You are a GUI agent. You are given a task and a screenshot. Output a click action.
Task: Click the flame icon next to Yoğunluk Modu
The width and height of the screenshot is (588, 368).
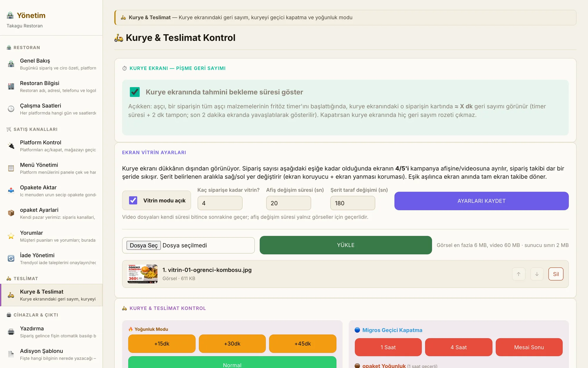tap(131, 329)
